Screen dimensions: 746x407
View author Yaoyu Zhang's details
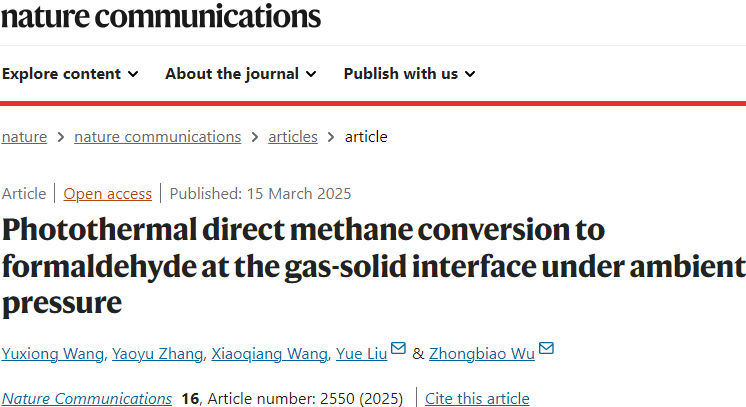(x=157, y=354)
